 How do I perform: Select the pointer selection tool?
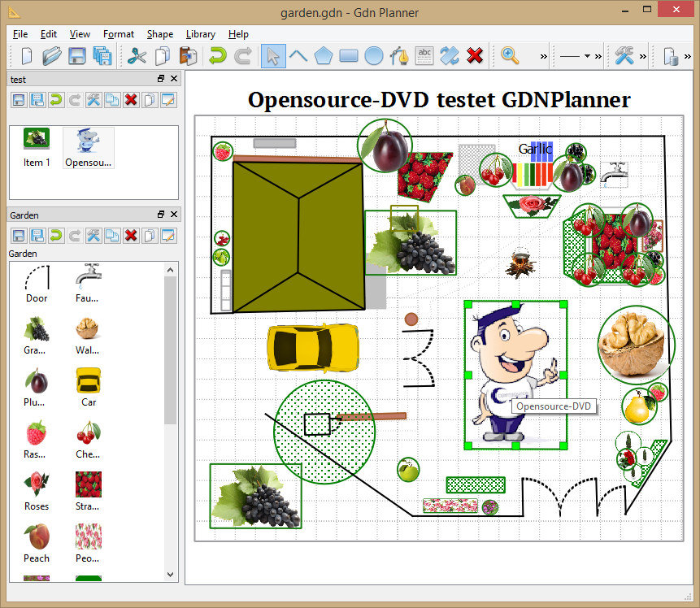click(x=272, y=56)
